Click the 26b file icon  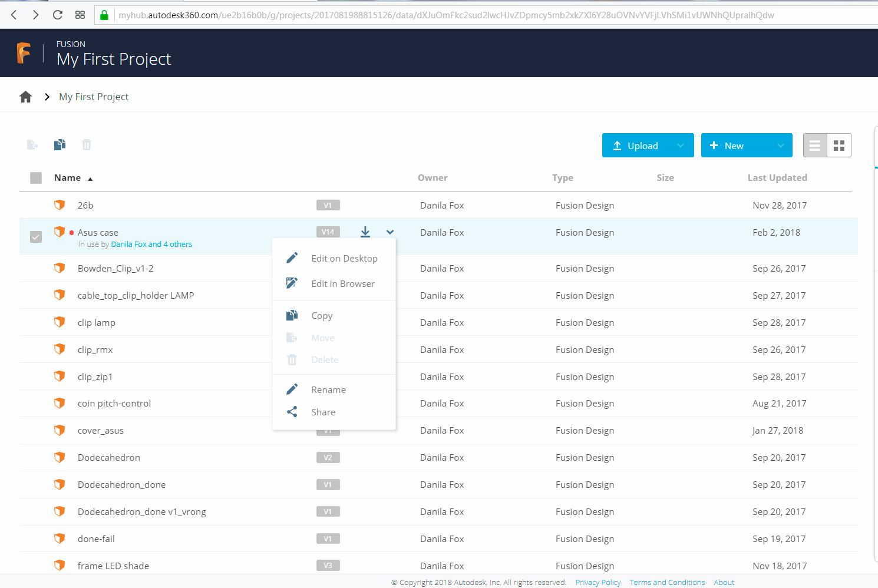[60, 205]
